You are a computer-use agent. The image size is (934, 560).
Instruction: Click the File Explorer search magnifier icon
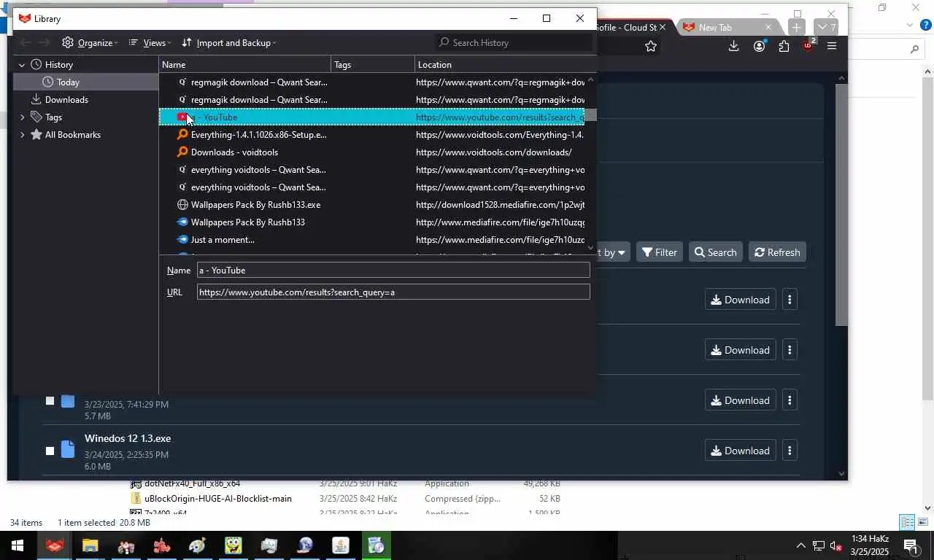coord(914,50)
